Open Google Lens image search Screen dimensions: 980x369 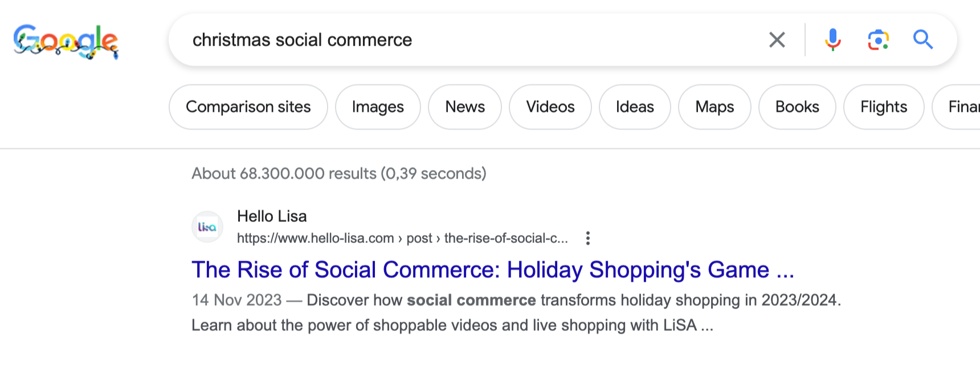tap(878, 40)
